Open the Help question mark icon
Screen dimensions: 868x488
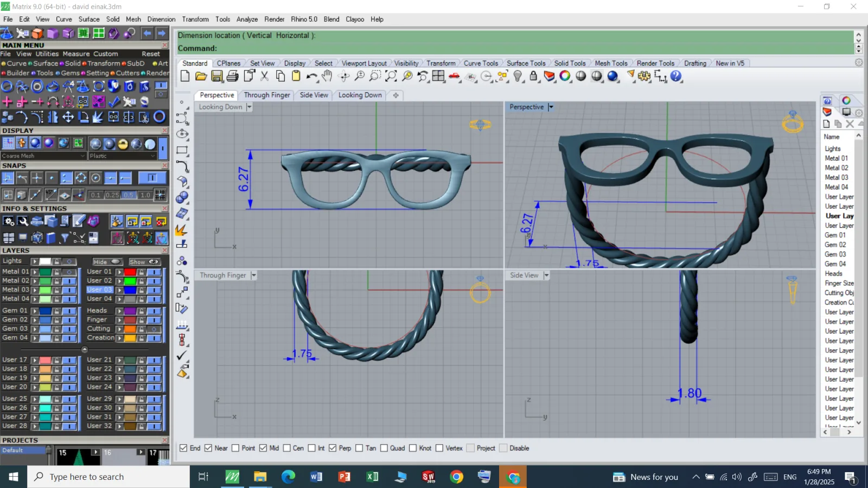(x=676, y=76)
